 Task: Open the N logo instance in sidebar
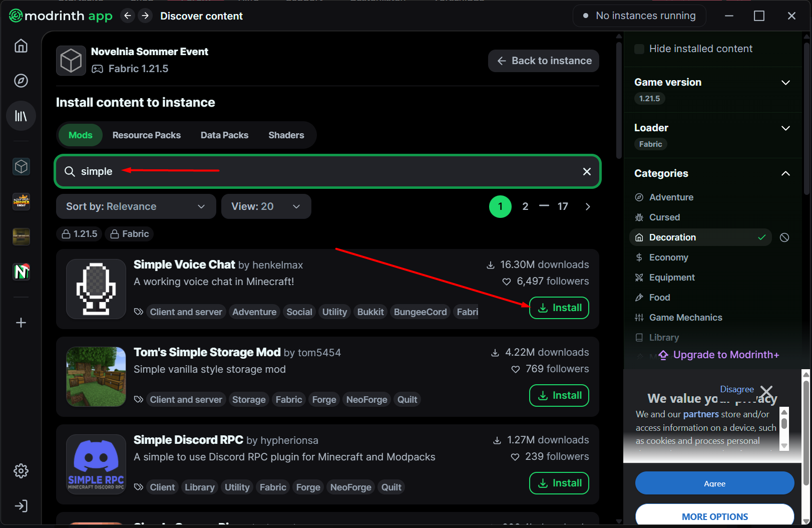coord(21,272)
